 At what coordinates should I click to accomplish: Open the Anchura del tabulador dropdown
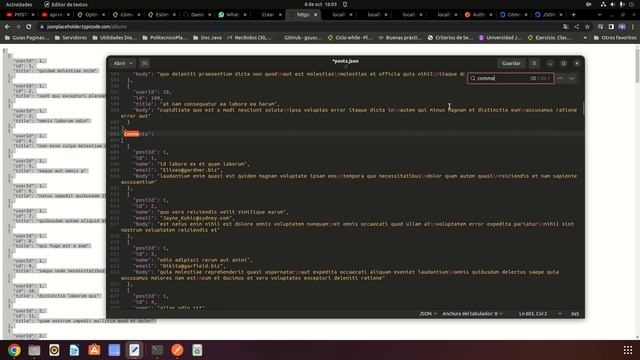coord(472,313)
